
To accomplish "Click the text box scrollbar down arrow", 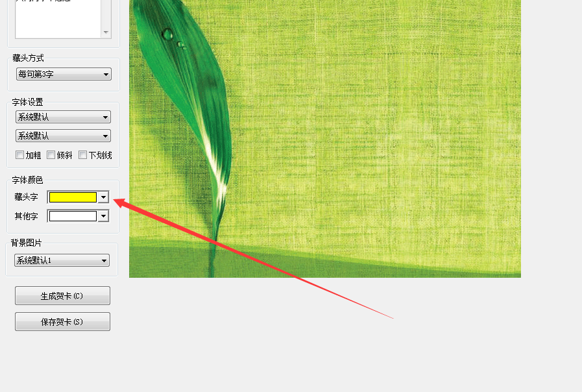I will click(x=106, y=32).
